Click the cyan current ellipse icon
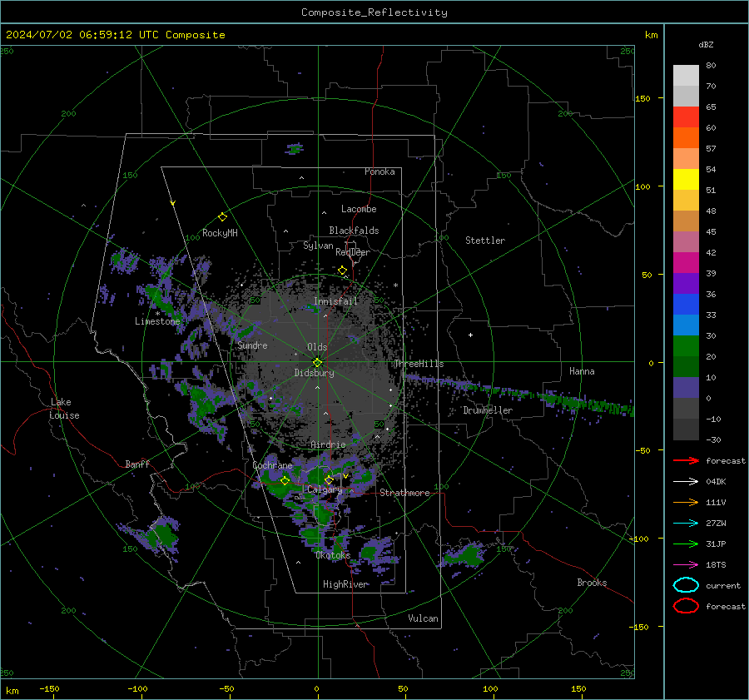Viewport: 749px width, 700px height. click(686, 585)
